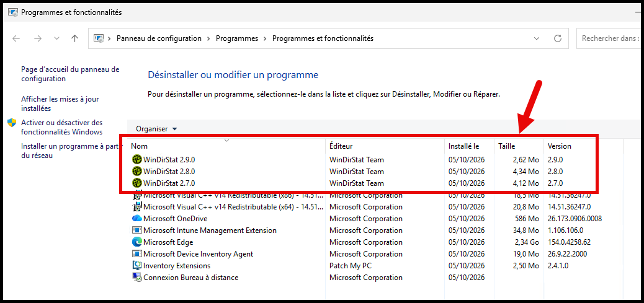
Task: Click the Microsoft Intune Management Extension icon
Action: tap(136, 231)
